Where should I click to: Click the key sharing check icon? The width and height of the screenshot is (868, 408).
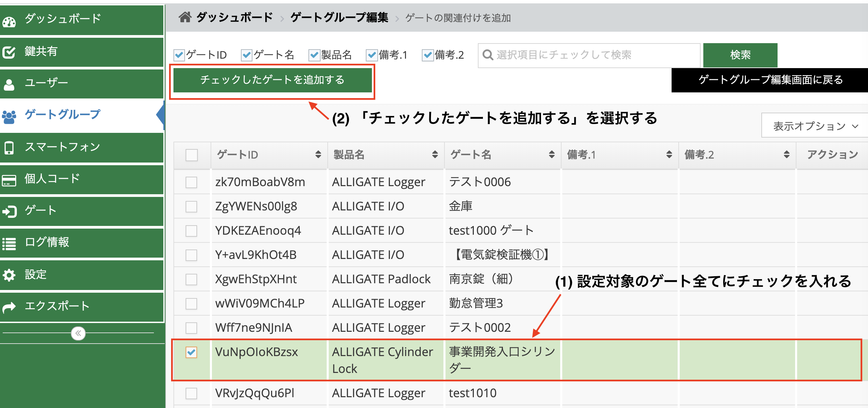click(x=9, y=52)
